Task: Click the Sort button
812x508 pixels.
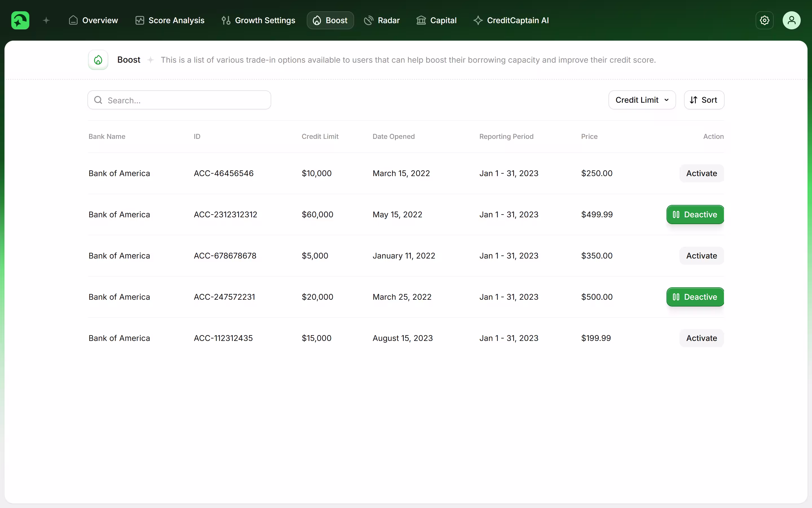Action: pyautogui.click(x=704, y=100)
